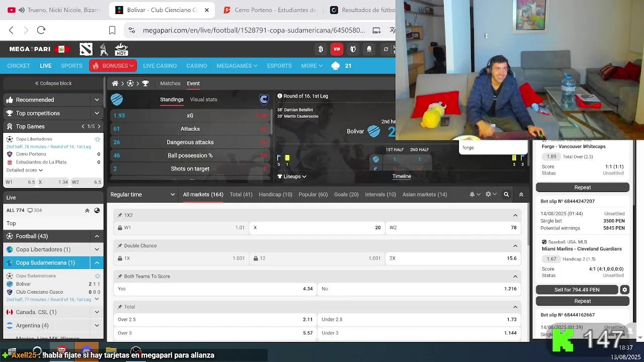
Task: Open the cricket batsman shortcut icon
Action: click(x=104, y=49)
